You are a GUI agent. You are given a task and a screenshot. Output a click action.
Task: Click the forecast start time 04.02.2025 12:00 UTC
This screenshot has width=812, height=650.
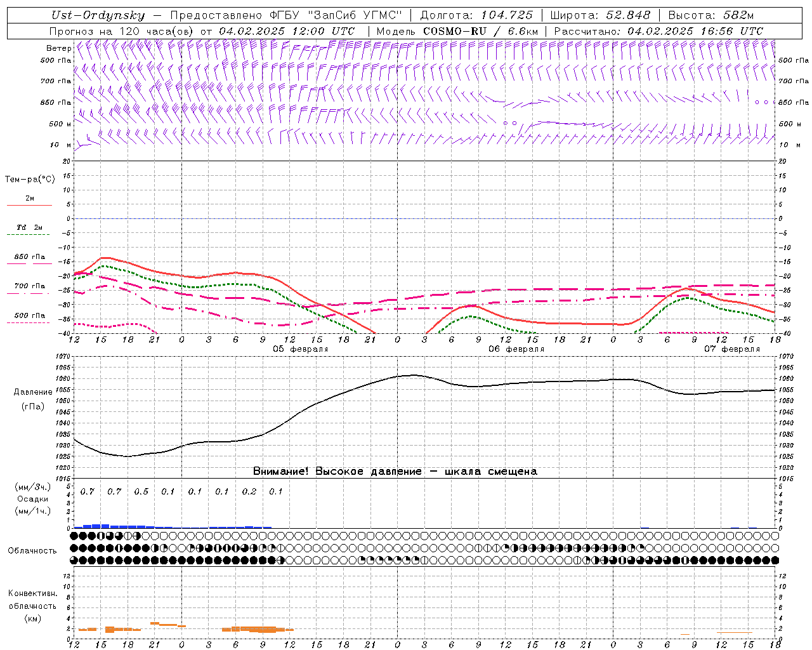pos(287,31)
